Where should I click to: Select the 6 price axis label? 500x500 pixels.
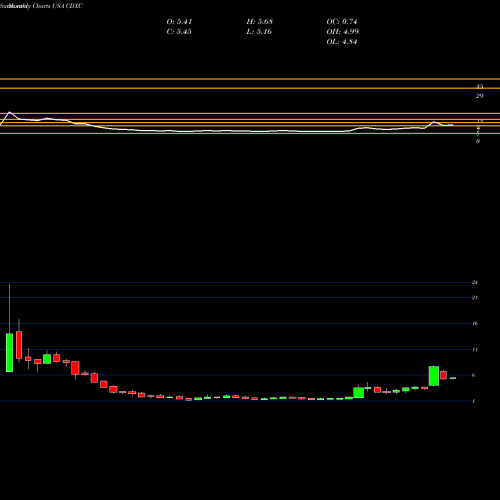click(473, 375)
